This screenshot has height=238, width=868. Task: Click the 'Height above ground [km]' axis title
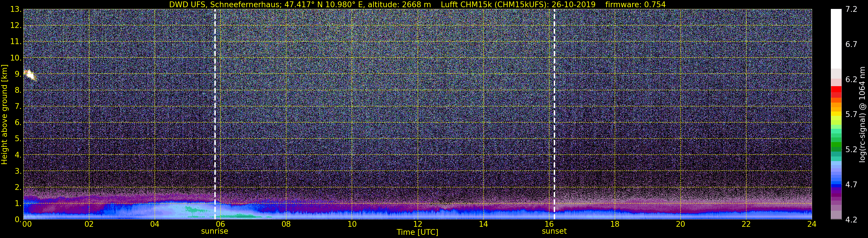coord(4,114)
